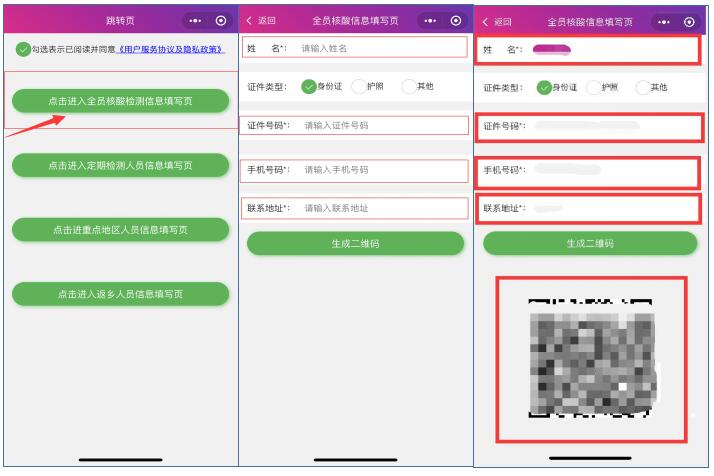Focus the 请输入手机号码 field
The width and height of the screenshot is (714, 476).
(354, 170)
